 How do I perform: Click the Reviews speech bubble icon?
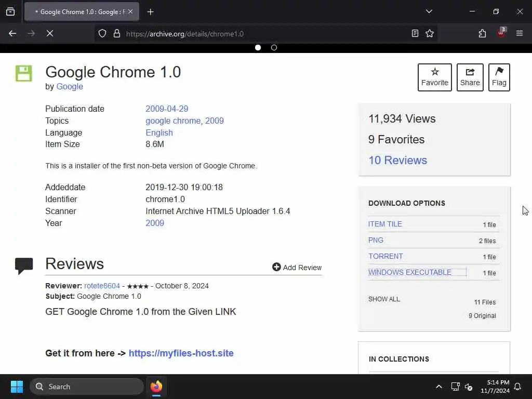[24, 265]
